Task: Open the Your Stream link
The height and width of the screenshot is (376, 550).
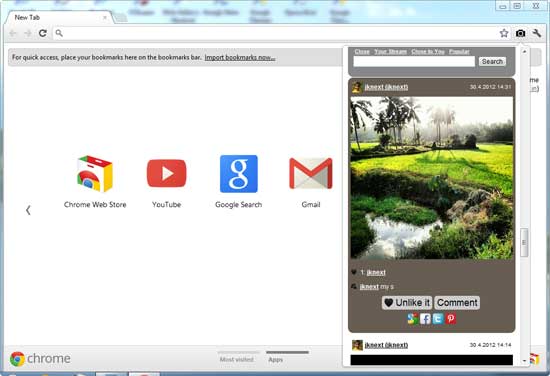Action: point(390,52)
